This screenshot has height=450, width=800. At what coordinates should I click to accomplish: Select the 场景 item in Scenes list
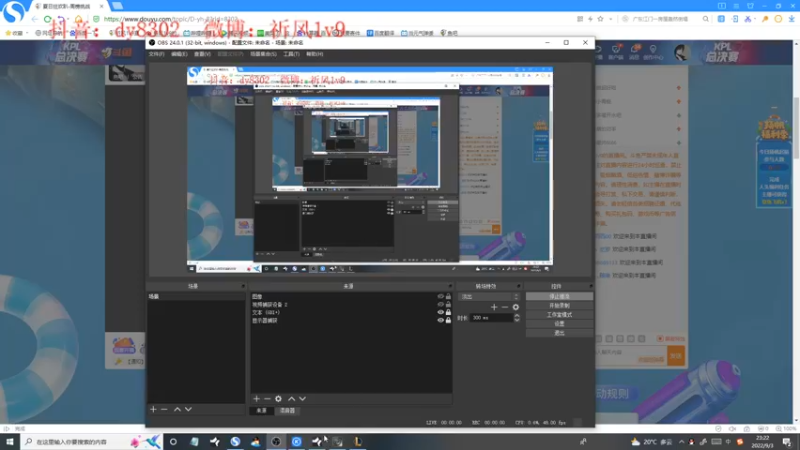pos(196,296)
